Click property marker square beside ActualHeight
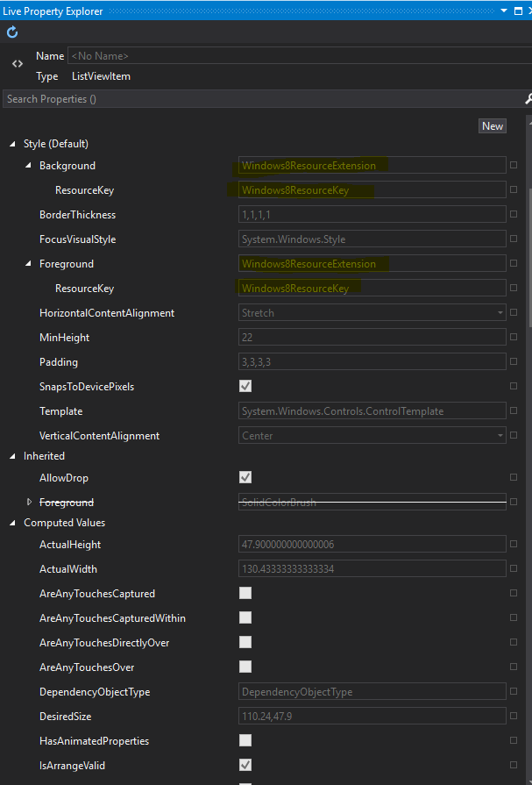532x785 pixels. coord(514,544)
